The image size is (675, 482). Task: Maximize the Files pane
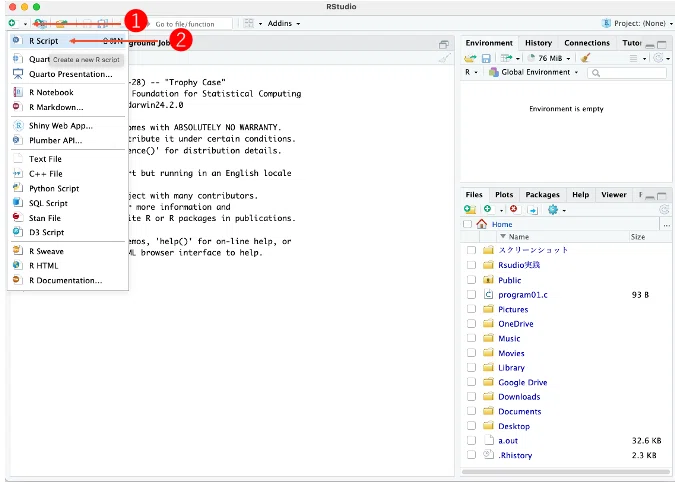(x=662, y=196)
